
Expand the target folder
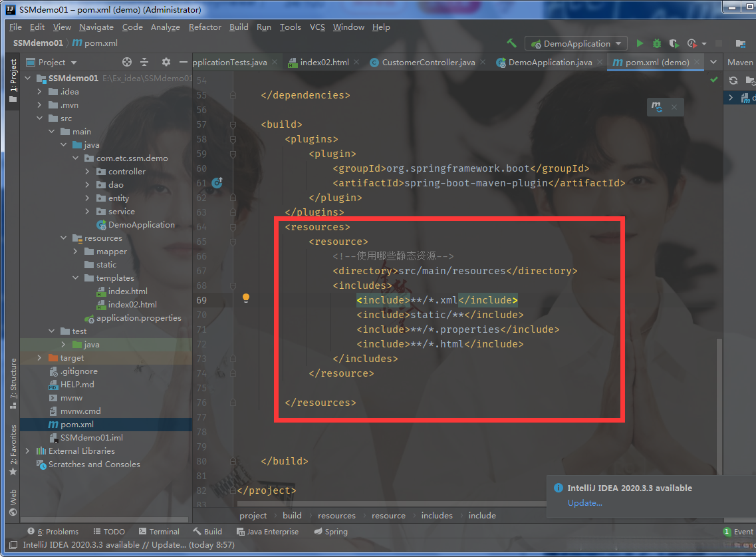pos(39,357)
